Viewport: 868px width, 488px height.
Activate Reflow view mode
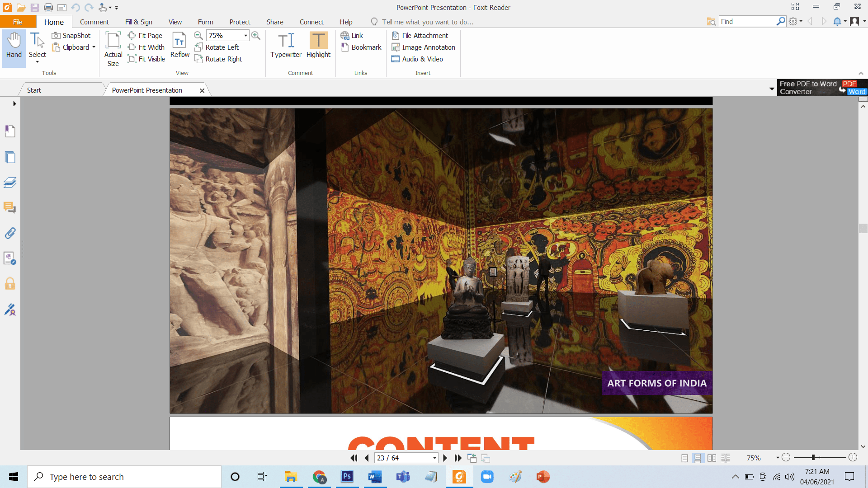pyautogui.click(x=180, y=45)
